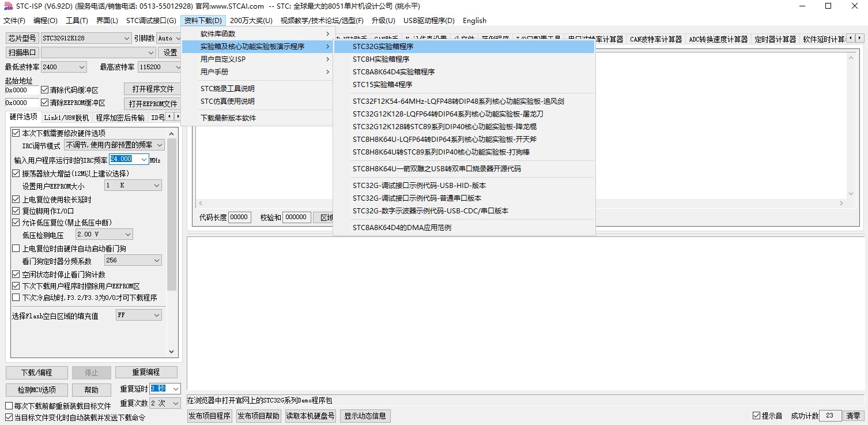Viewport: 868px width, 425px height.
Task: Click the 清零 counter button
Action: coord(853,416)
